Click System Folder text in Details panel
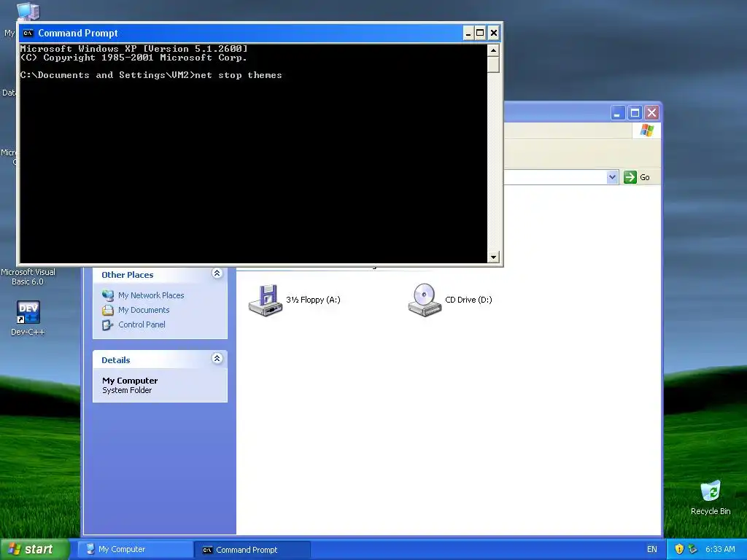747x560 pixels. [x=127, y=390]
